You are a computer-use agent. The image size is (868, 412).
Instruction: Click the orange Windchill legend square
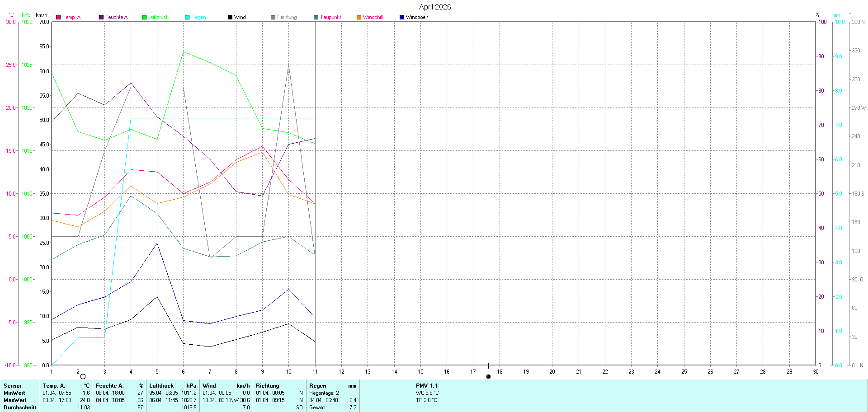359,17
